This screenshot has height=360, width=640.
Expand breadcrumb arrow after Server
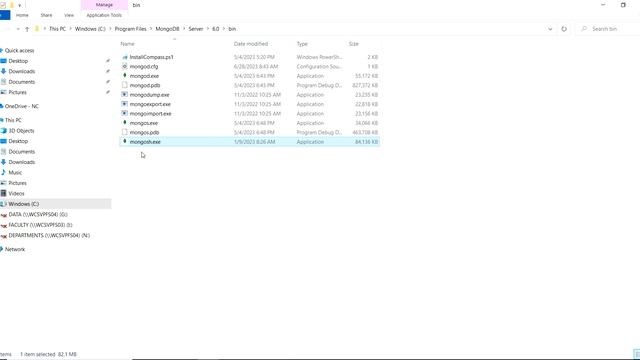208,29
